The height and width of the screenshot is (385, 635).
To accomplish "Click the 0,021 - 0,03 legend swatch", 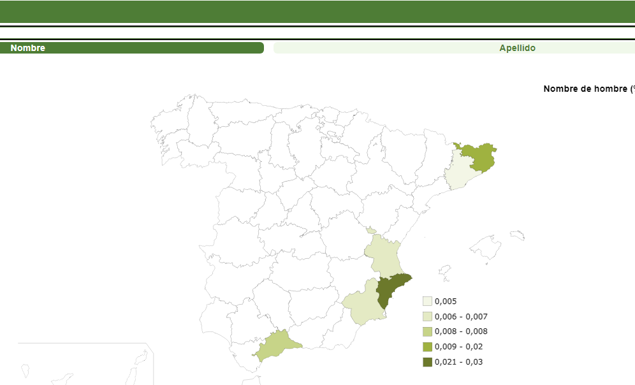I will click(427, 362).
